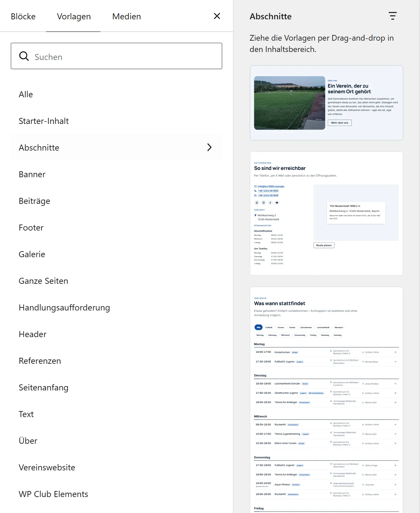Open the Galerie pattern category
Screen dimensions: 420x513
coord(116,254)
